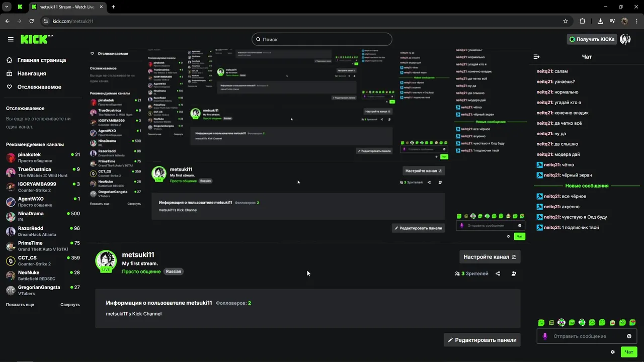
Task: Click Свернуть to collapse recommended channels
Action: (x=70, y=305)
